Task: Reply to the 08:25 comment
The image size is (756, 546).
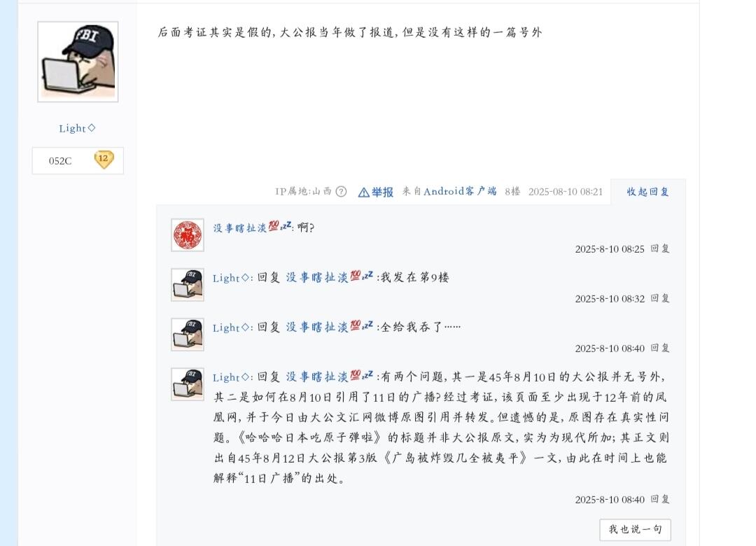Action: (x=660, y=249)
